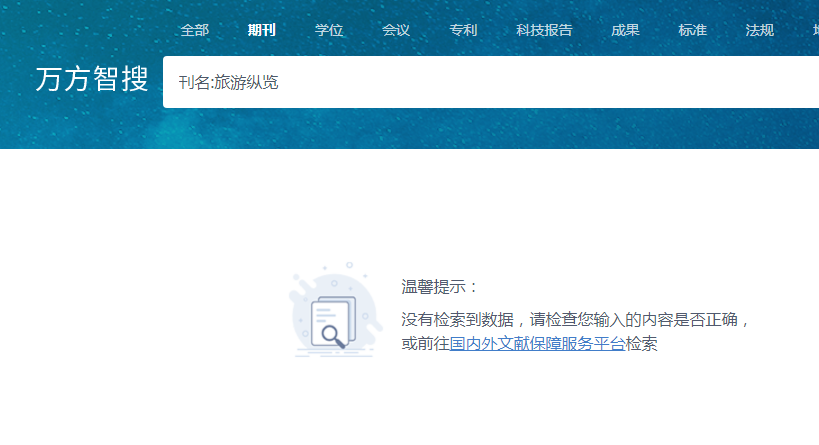Click the no-results document illustration
This screenshot has height=445, width=819.
click(330, 312)
